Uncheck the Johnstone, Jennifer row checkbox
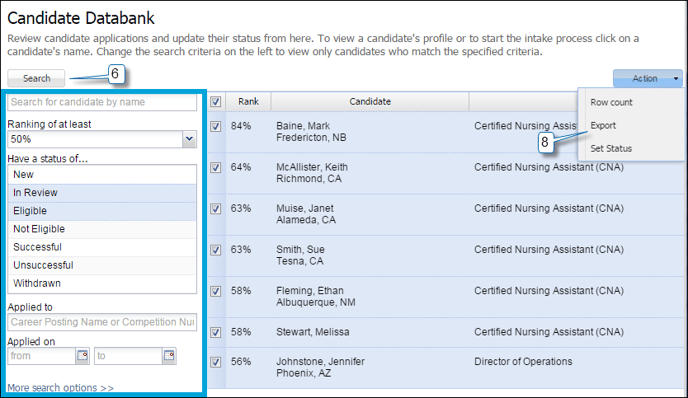Image resolution: width=688 pixels, height=398 pixels. [x=215, y=362]
